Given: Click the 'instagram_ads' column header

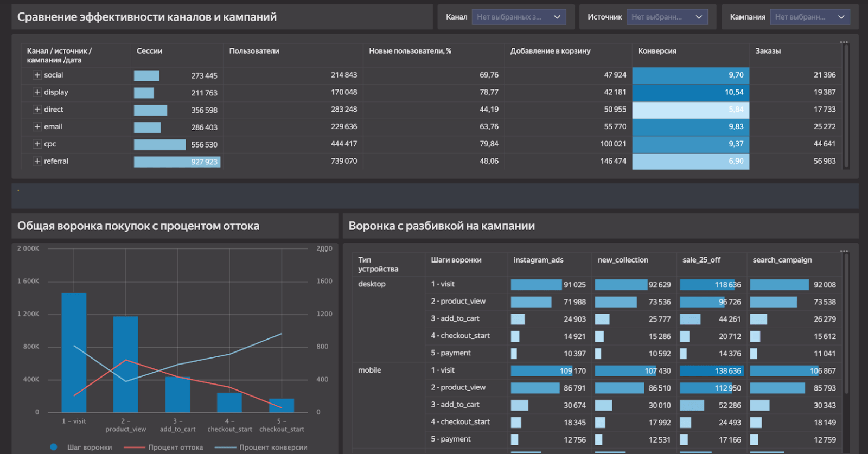Looking at the screenshot, I should tap(538, 260).
